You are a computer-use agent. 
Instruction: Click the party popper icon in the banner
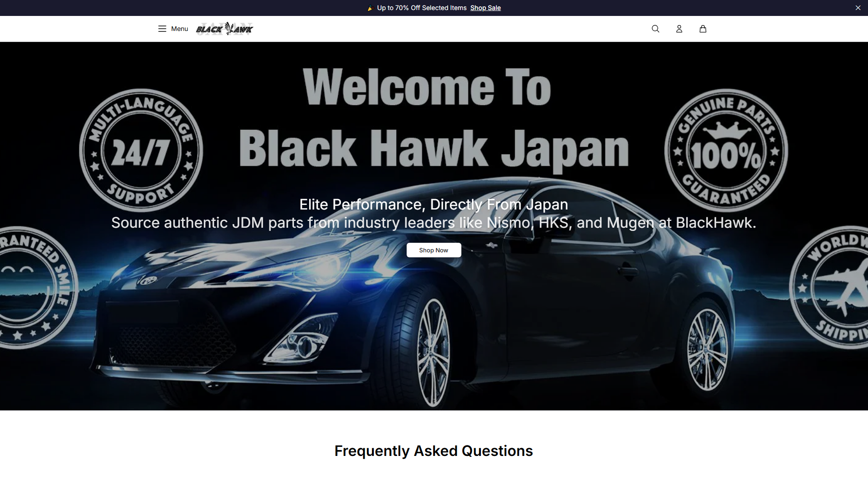371,8
